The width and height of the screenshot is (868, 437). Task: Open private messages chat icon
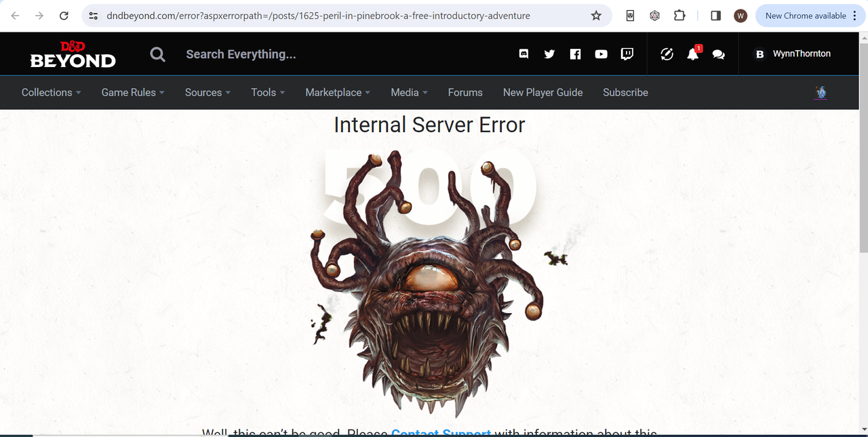(x=719, y=54)
